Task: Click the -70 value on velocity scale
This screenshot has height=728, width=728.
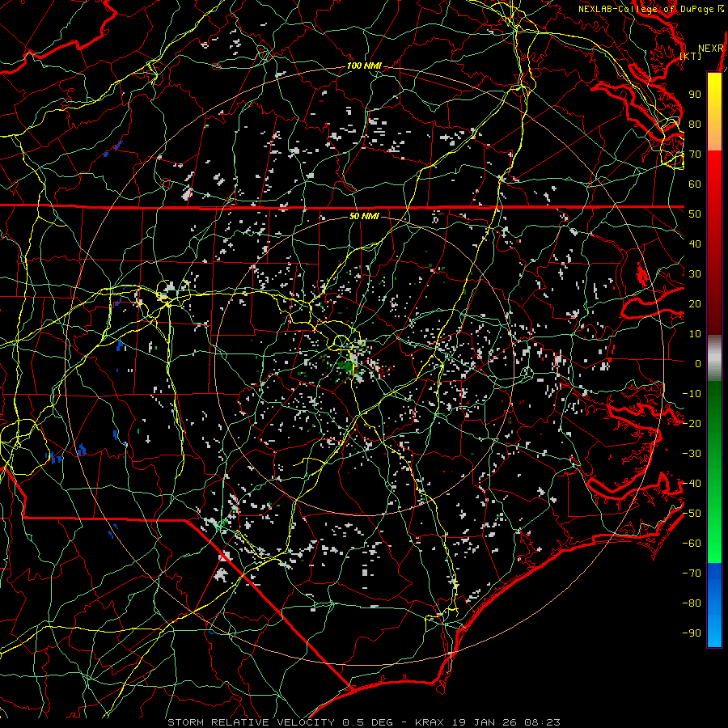Action: 692,574
